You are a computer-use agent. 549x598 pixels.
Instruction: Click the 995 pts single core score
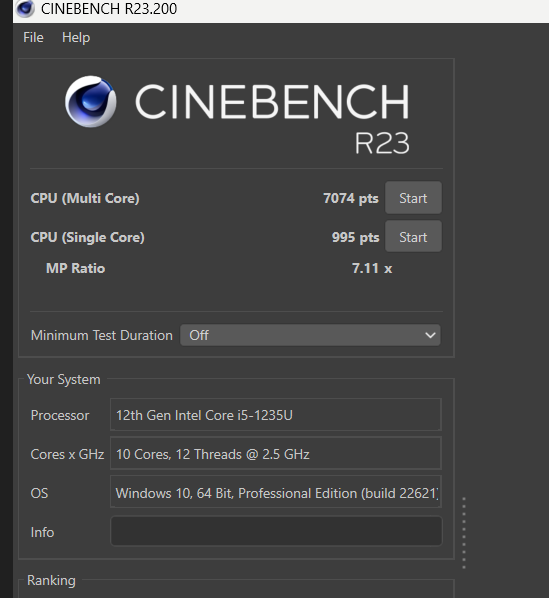pyautogui.click(x=355, y=237)
